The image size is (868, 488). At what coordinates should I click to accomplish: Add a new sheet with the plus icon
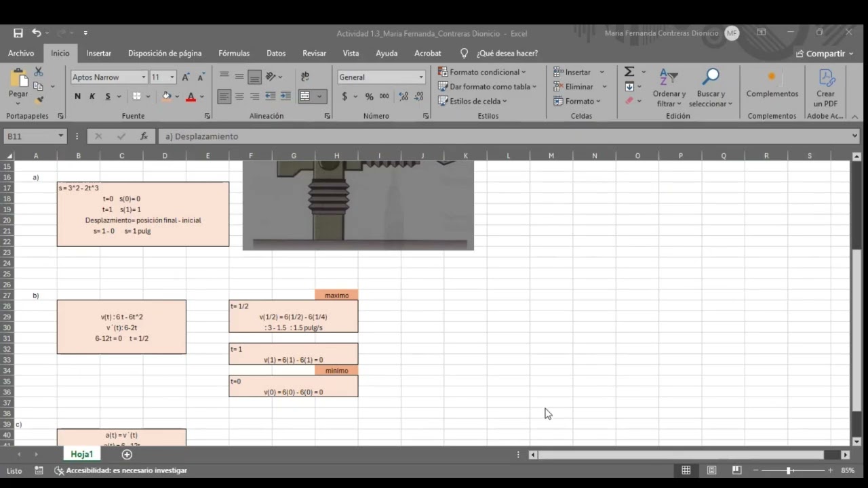click(127, 454)
